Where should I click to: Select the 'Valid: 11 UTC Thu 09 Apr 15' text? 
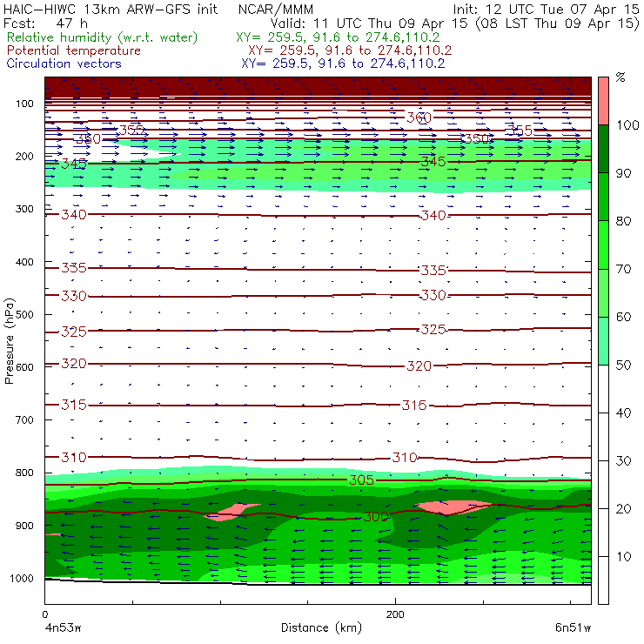pyautogui.click(x=371, y=23)
